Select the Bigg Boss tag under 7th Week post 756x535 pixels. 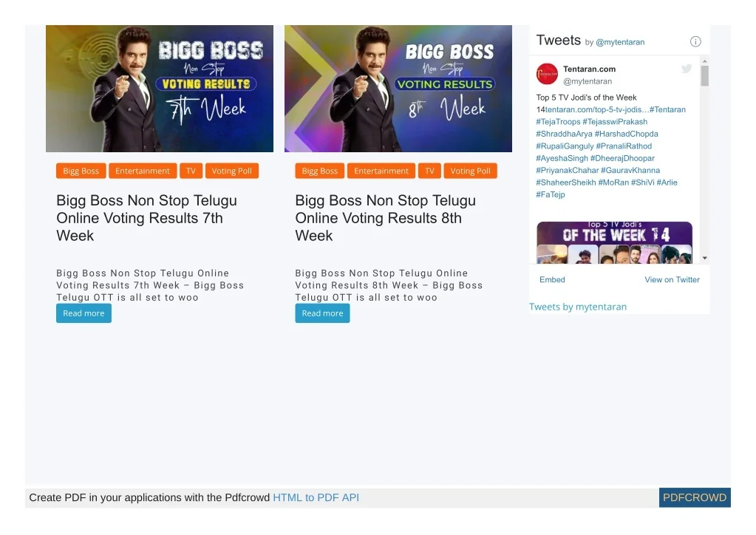coord(81,171)
